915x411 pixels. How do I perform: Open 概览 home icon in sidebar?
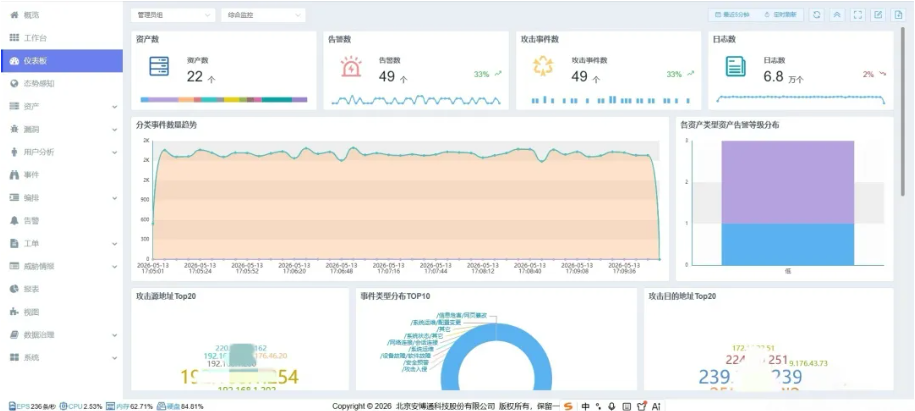[15, 15]
